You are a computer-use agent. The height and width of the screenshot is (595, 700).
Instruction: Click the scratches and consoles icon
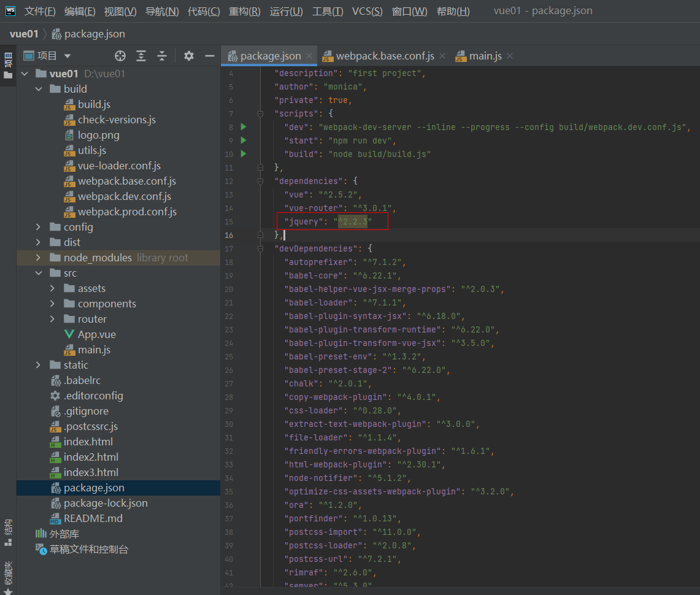pyautogui.click(x=41, y=549)
